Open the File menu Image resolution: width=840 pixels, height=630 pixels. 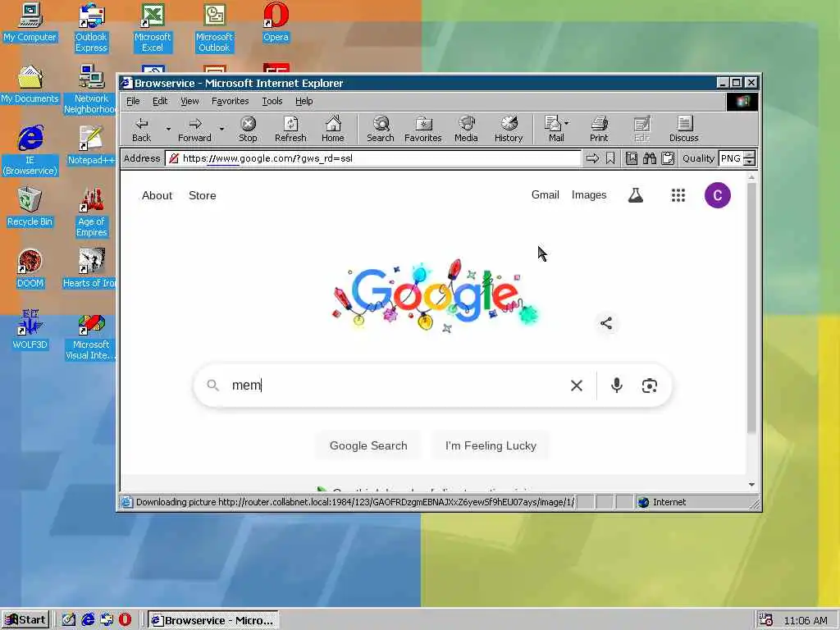coord(133,101)
